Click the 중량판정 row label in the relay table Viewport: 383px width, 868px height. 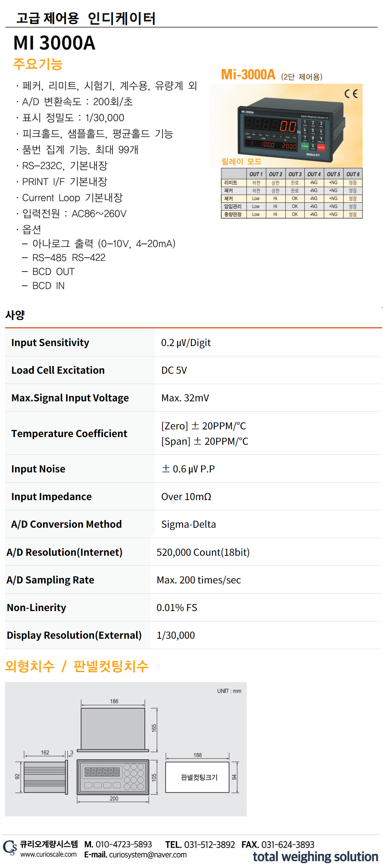click(233, 214)
